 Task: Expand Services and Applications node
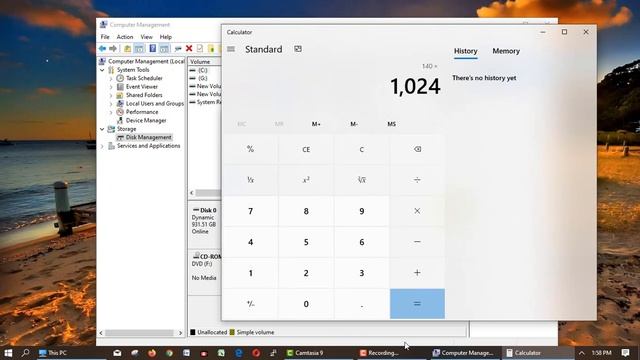(102, 146)
